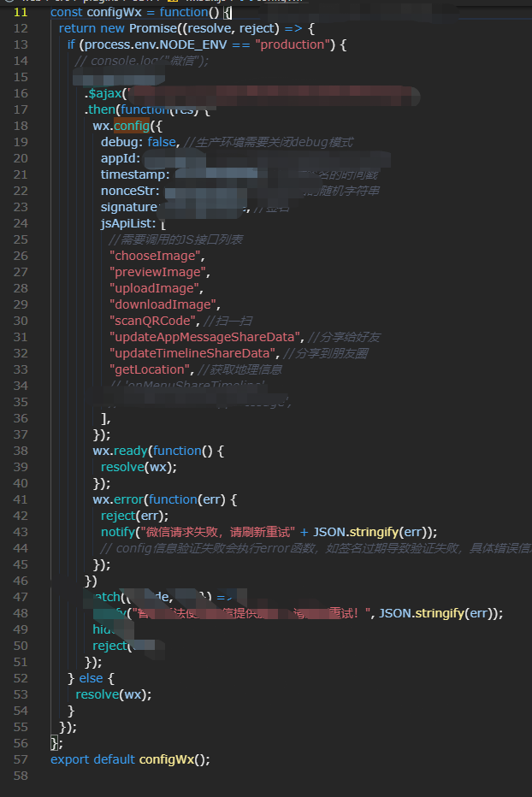
Task: Click the "previewImage" string
Action: [157, 273]
